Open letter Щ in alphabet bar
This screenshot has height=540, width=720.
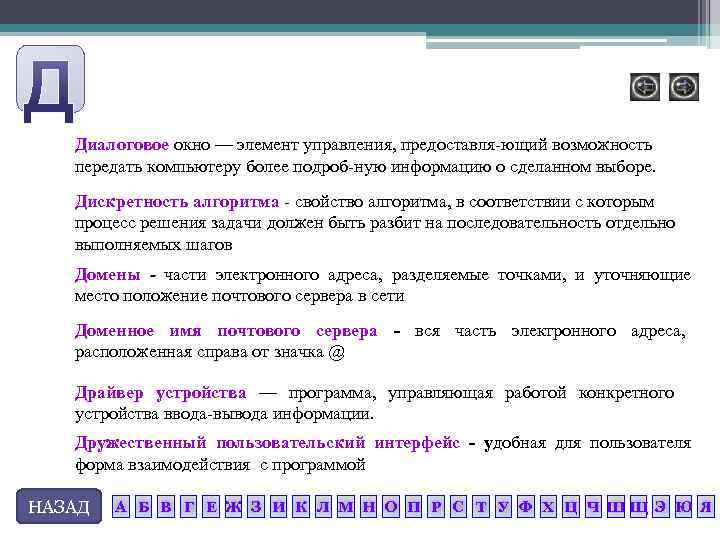tap(638, 507)
